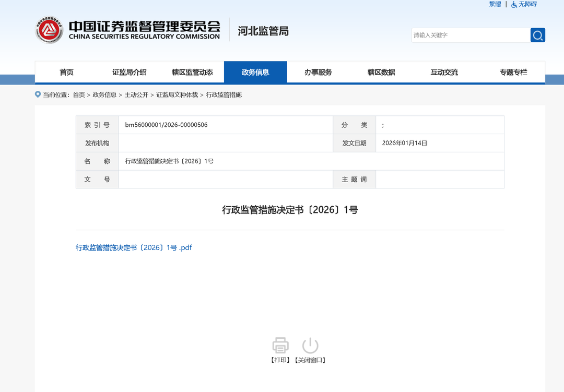
Task: Click the wheelchair accessibility icon
Action: pos(514,4)
